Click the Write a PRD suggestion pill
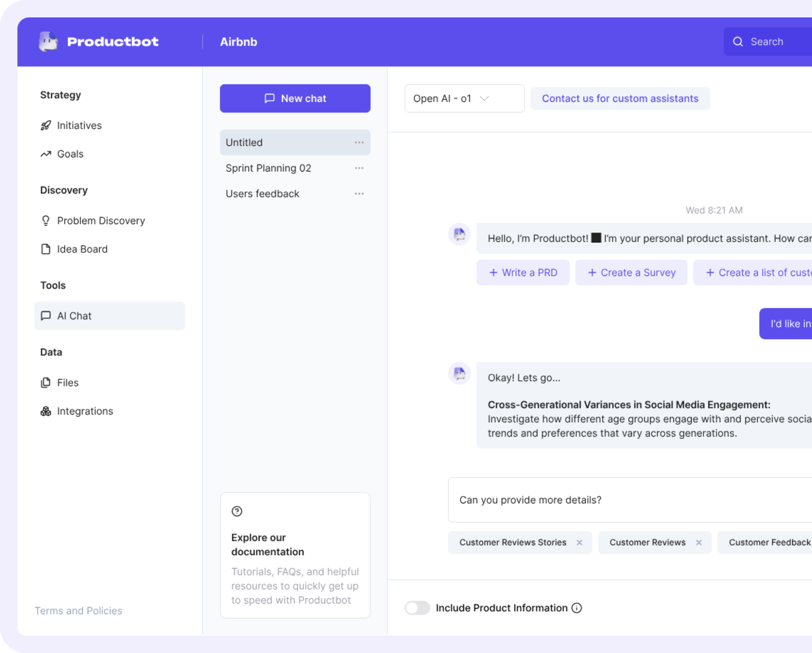Image resolution: width=812 pixels, height=653 pixels. pos(523,272)
